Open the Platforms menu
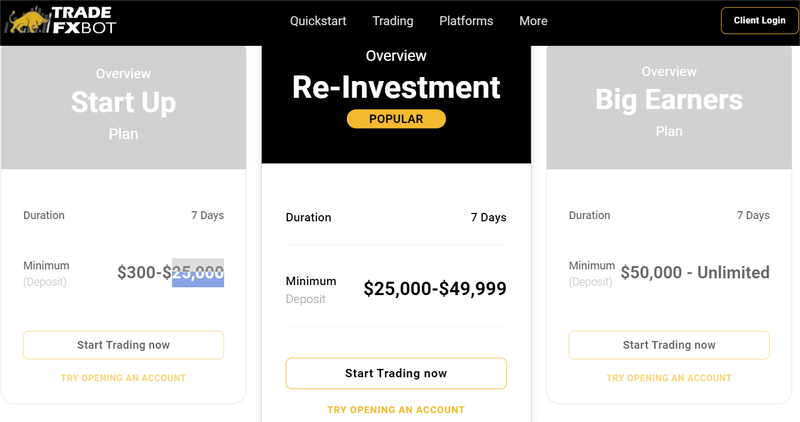Image resolution: width=800 pixels, height=422 pixels. pos(466,21)
